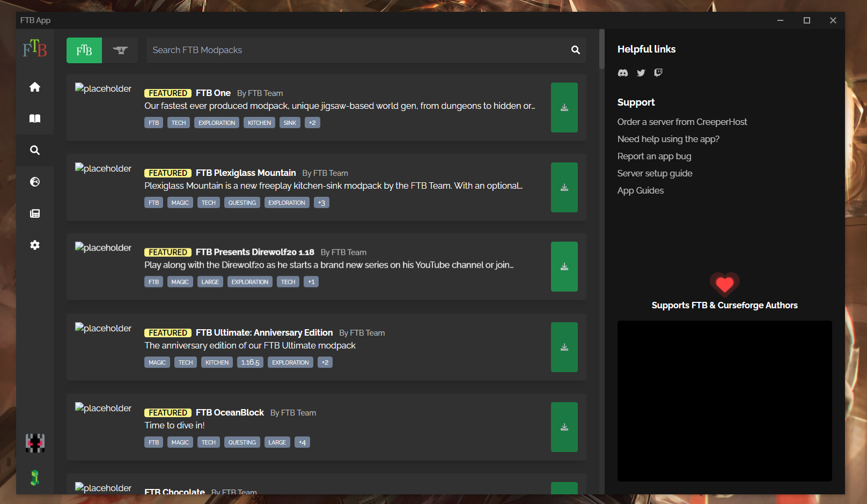Open the Server setup guide link
Viewport: 867px width, 504px height.
point(655,173)
